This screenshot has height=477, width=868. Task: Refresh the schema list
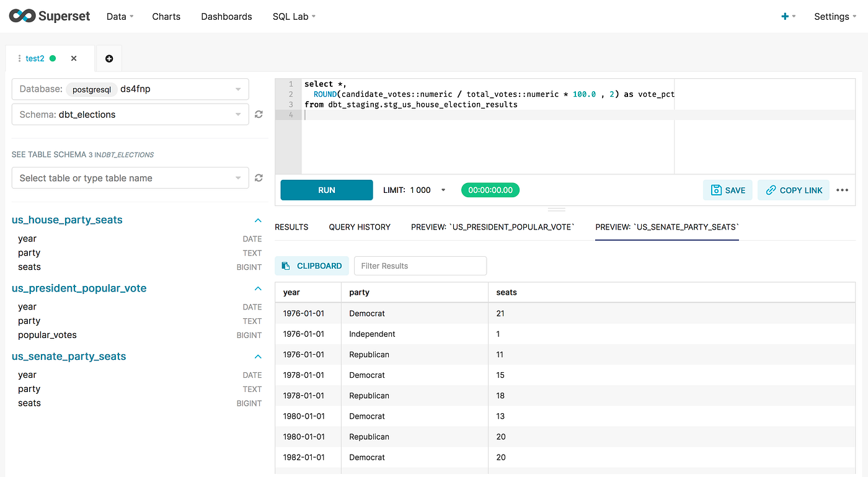(x=259, y=114)
